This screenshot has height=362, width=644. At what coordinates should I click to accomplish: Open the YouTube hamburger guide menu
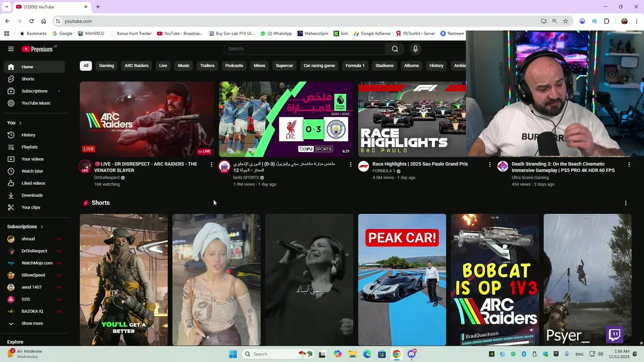[x=11, y=49]
